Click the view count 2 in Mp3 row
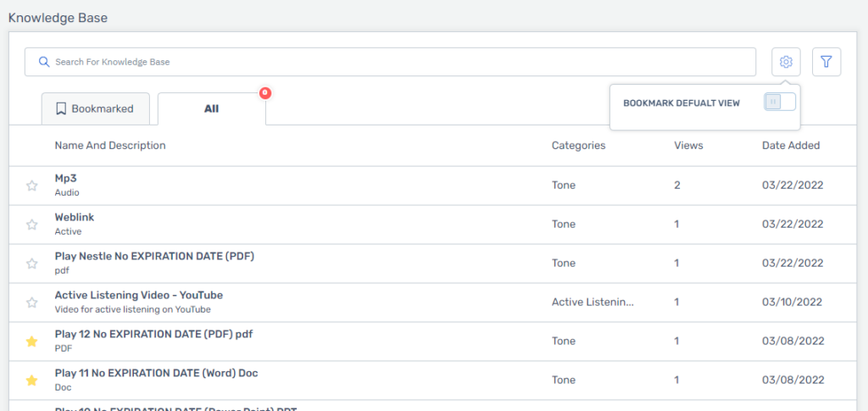 click(x=677, y=186)
